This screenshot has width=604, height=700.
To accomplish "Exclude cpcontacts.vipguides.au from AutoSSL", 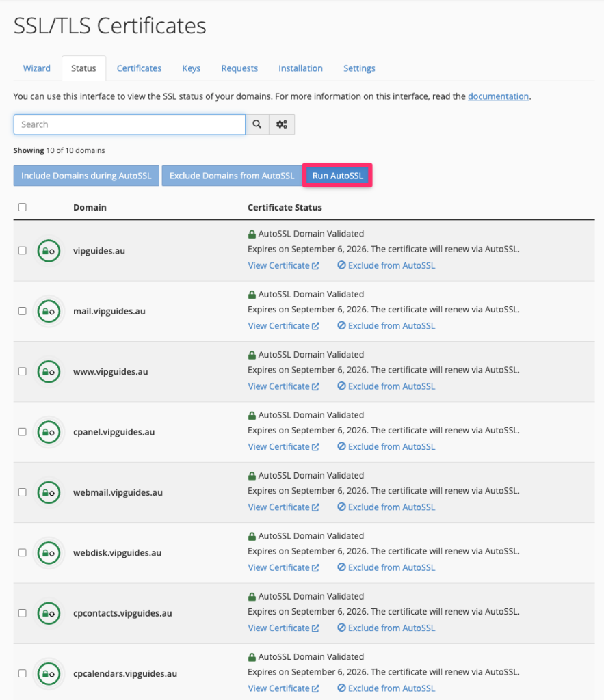I will (x=386, y=628).
